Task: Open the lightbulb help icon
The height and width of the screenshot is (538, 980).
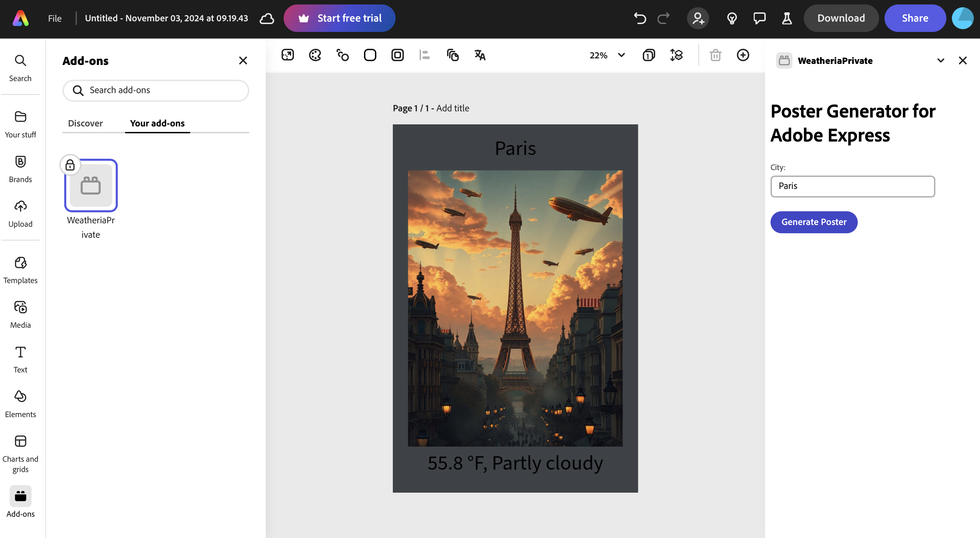Action: (x=732, y=18)
